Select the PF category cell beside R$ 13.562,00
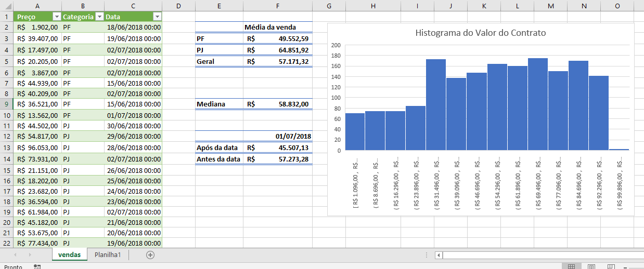The width and height of the screenshot is (644, 269). (83, 115)
